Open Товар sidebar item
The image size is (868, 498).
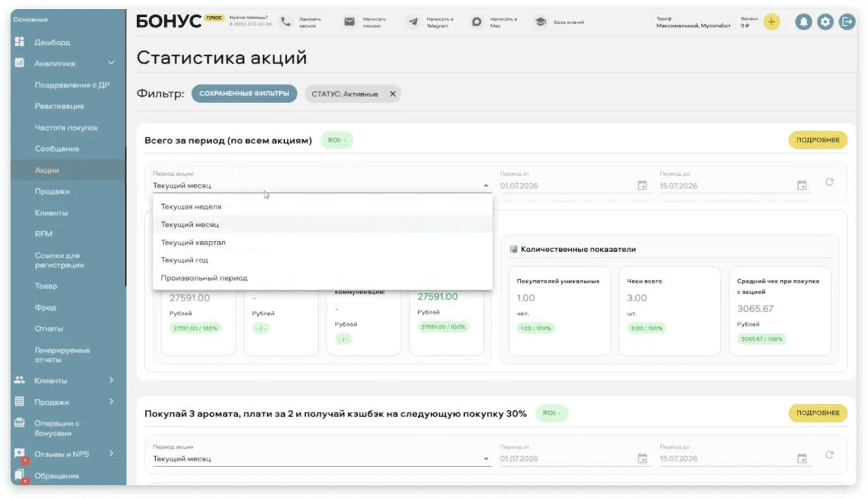click(46, 286)
